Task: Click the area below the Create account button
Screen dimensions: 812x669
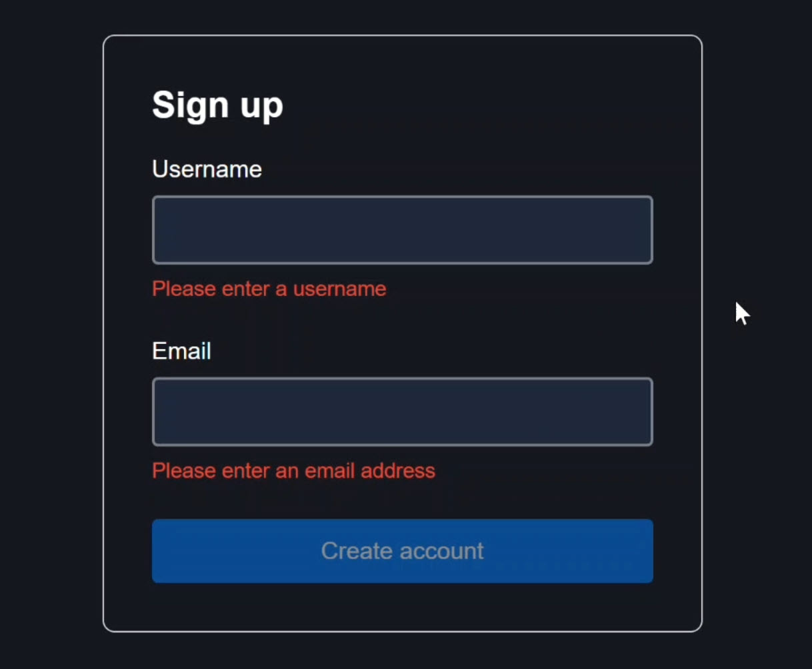Action: coord(402,606)
